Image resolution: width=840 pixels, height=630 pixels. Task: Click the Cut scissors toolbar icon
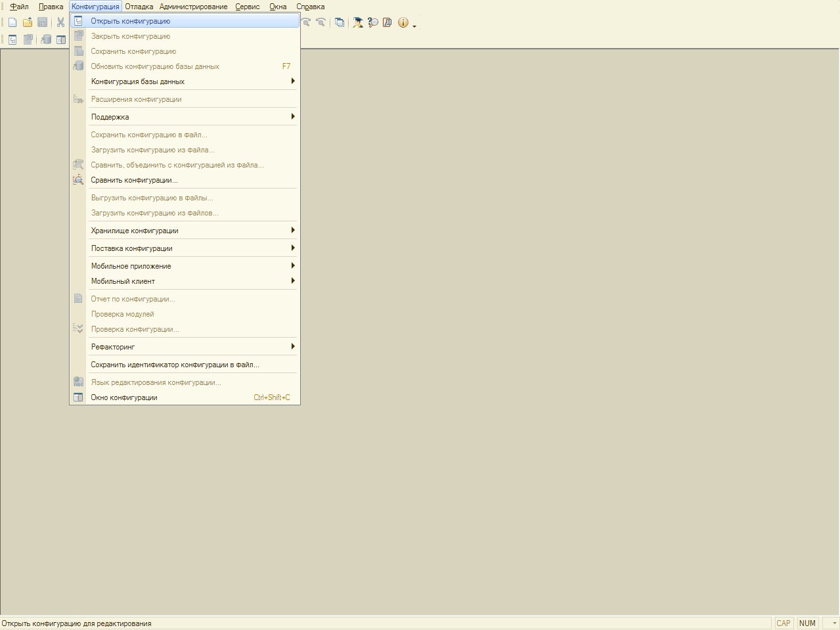point(60,22)
